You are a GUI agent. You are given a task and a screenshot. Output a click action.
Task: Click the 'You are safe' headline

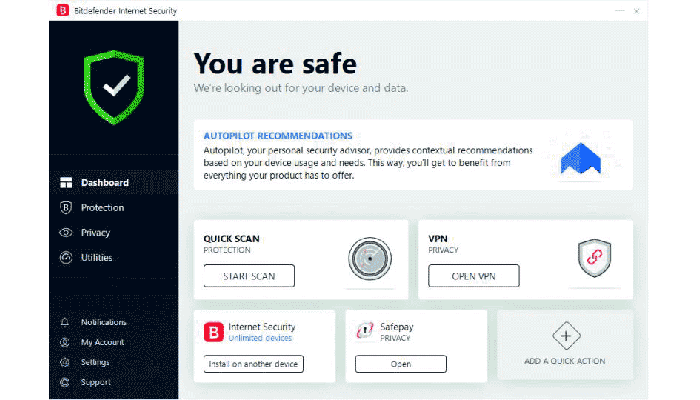(x=275, y=64)
